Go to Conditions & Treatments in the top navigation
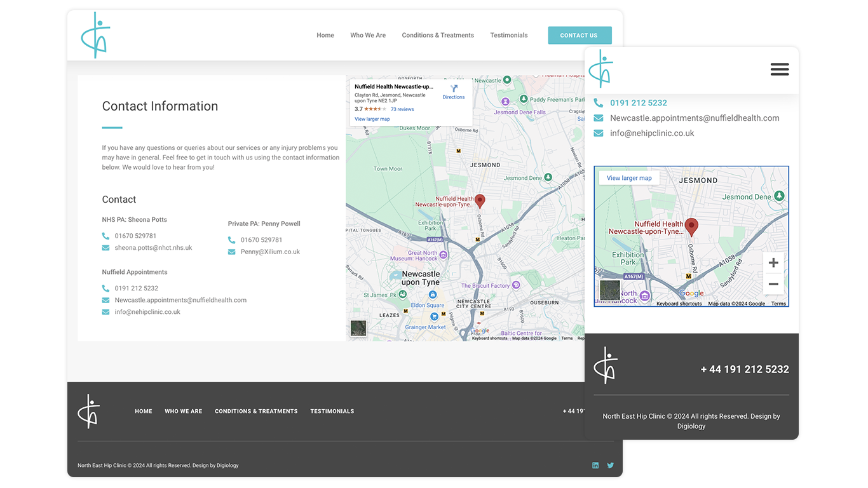This screenshot has width=868, height=488. coord(438,36)
